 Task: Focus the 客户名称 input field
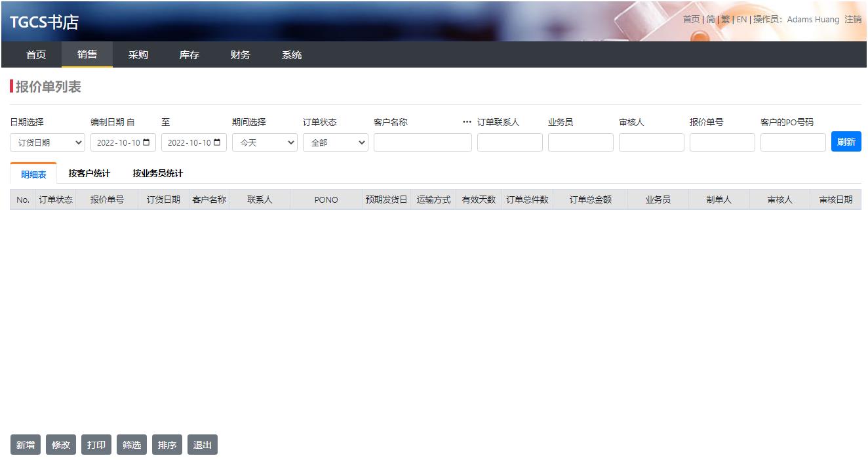point(423,142)
